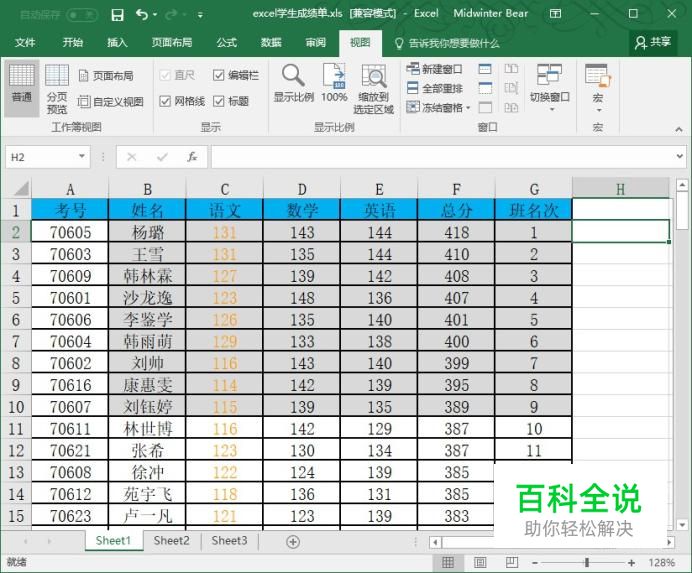The height and width of the screenshot is (573, 692).
Task: Click the status bar zoom slider handle
Action: click(587, 562)
